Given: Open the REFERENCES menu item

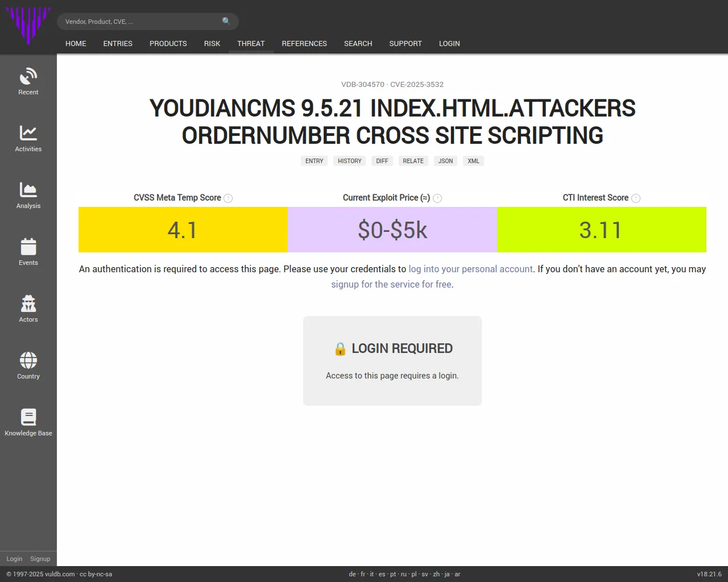Looking at the screenshot, I should [x=304, y=44].
